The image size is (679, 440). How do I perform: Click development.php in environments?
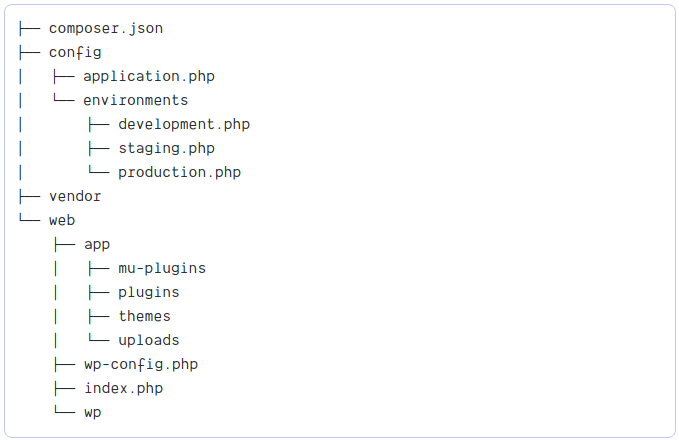pyautogui.click(x=184, y=125)
